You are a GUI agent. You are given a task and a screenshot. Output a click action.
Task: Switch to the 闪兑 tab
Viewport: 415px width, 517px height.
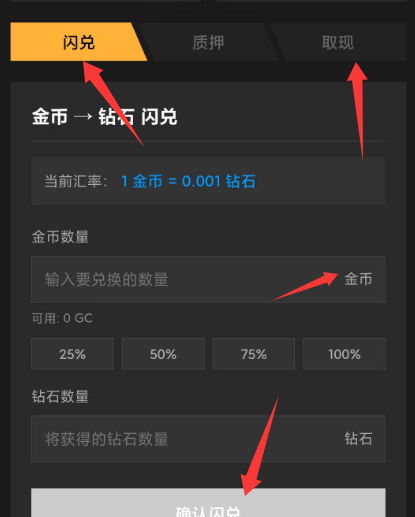[79, 42]
